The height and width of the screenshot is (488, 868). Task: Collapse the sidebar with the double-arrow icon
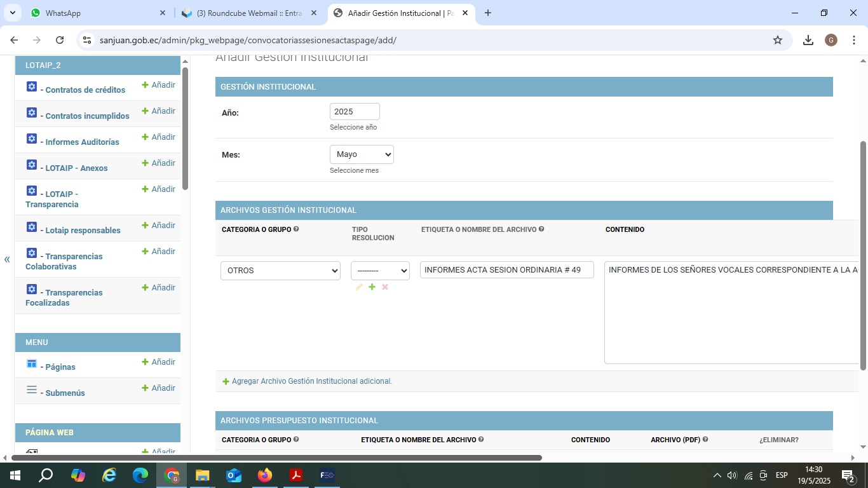(7, 259)
